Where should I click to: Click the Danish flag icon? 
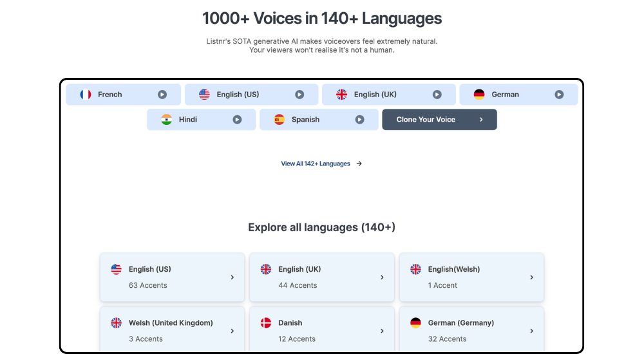(266, 323)
